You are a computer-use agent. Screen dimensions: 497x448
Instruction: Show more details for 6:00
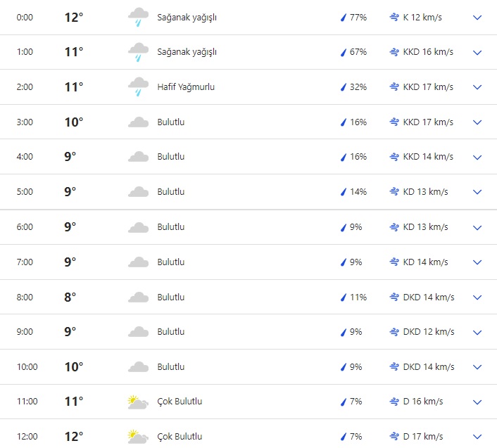point(477,227)
